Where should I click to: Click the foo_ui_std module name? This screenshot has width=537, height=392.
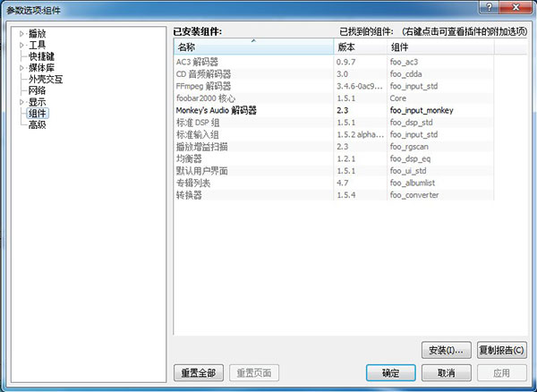pos(408,171)
